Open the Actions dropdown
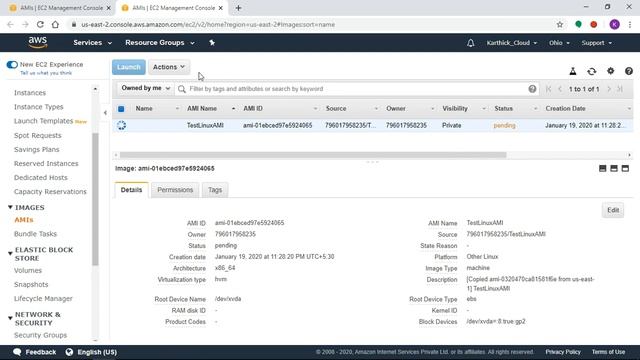This screenshot has height=360, width=640. (x=169, y=67)
